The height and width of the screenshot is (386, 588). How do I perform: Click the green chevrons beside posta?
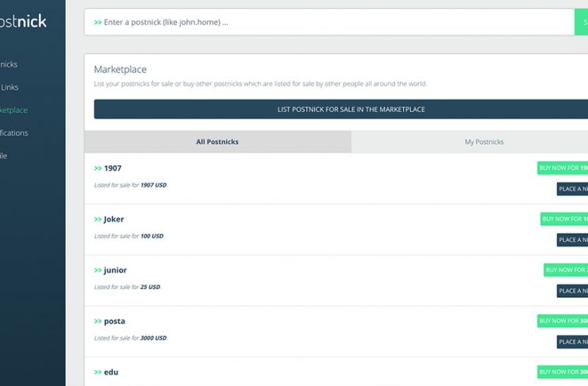pos(98,322)
